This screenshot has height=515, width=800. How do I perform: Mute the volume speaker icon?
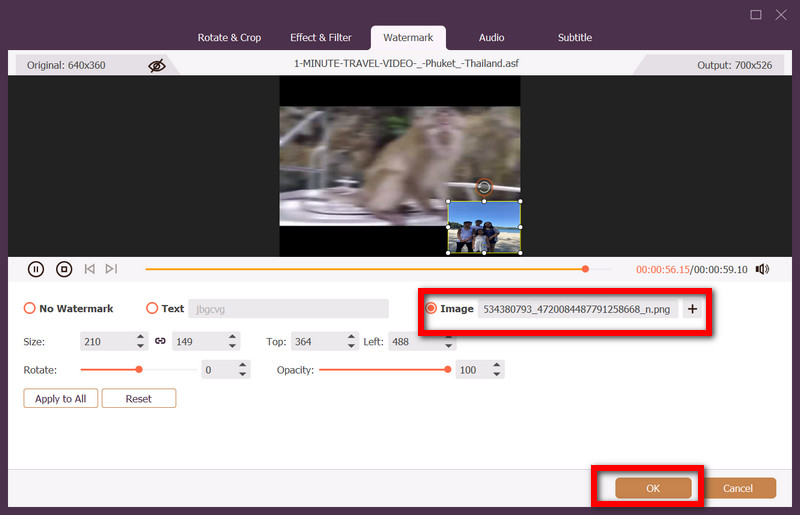762,269
